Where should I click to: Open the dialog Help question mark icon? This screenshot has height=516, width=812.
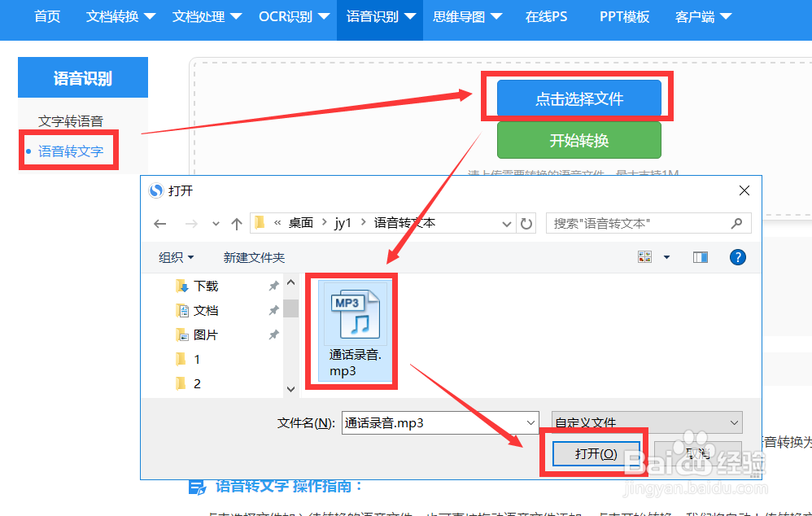click(738, 257)
